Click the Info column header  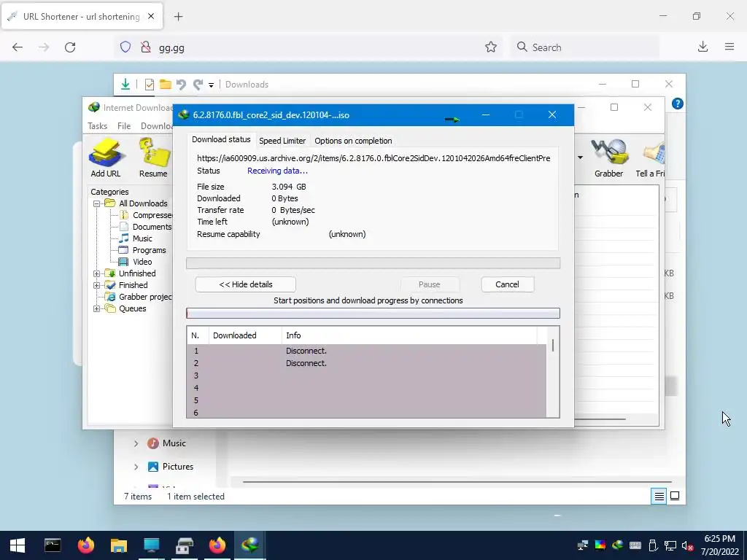[409, 335]
